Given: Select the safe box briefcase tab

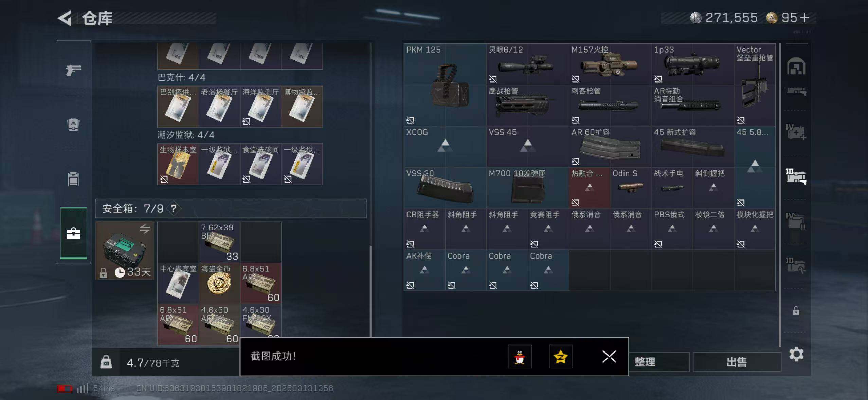Looking at the screenshot, I should [x=74, y=233].
